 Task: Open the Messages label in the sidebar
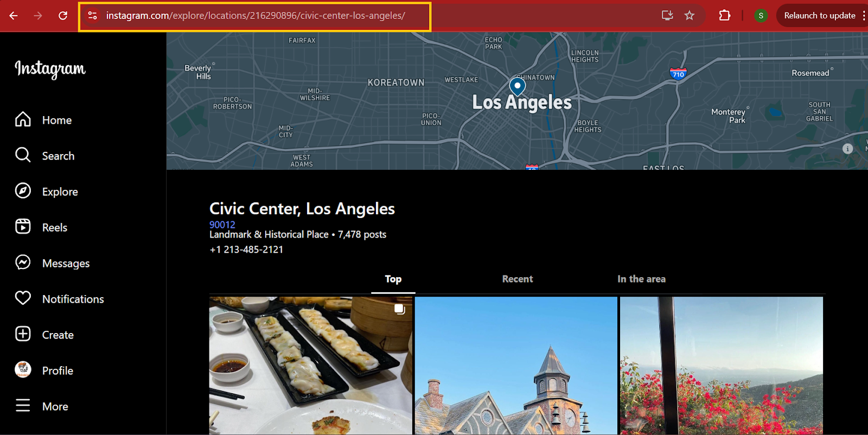pyautogui.click(x=66, y=264)
